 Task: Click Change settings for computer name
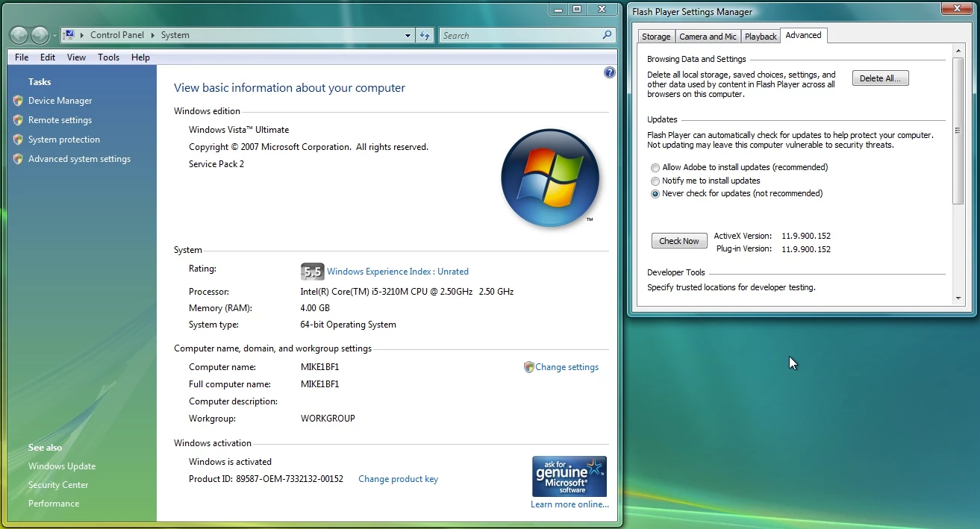coord(567,367)
